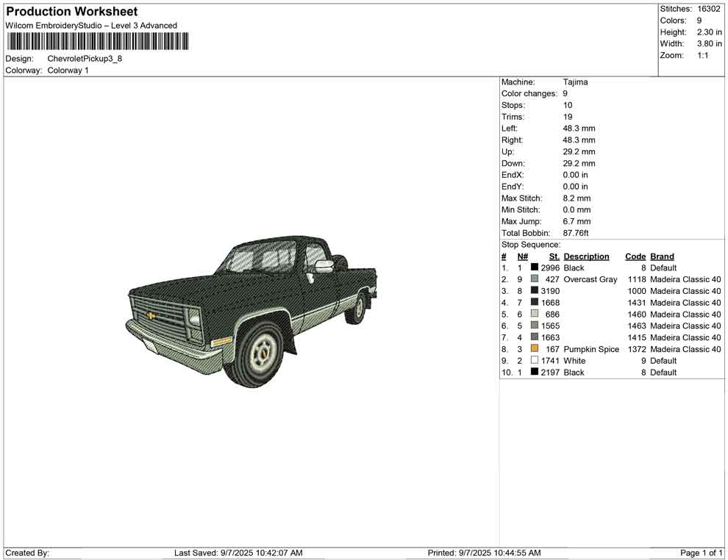Click the Tajima machine value
The image size is (728, 560).
[x=575, y=82]
